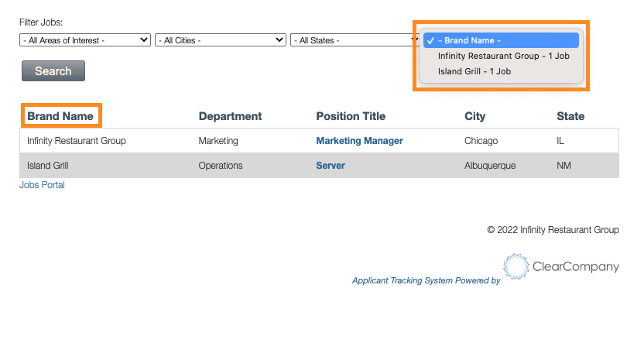Open the Server position link
644x350 pixels.
coord(331,166)
